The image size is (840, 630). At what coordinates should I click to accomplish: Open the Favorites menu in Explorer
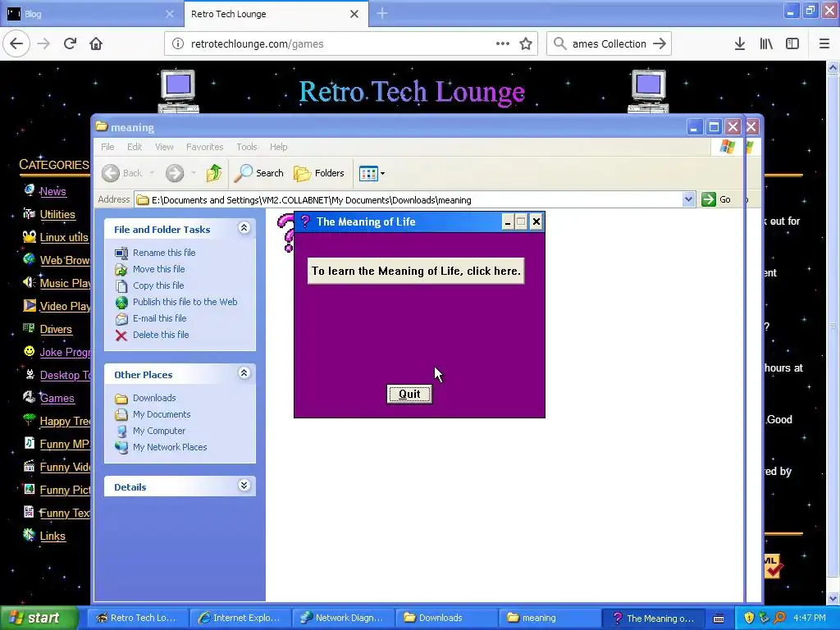[204, 147]
